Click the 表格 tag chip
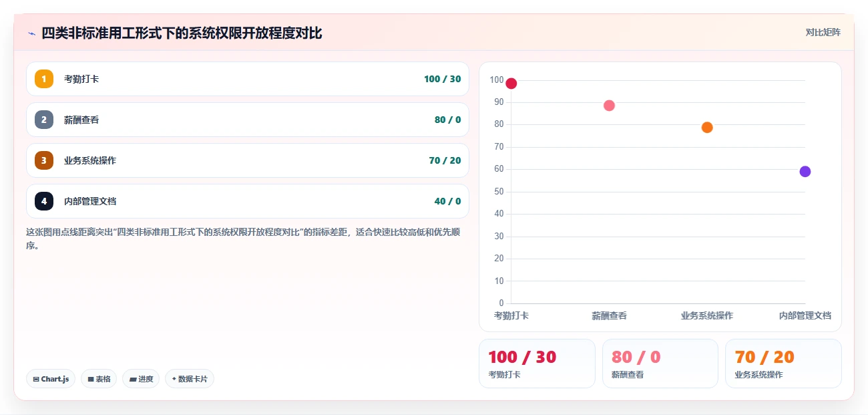Screen dimensions: 868x415 [99, 379]
